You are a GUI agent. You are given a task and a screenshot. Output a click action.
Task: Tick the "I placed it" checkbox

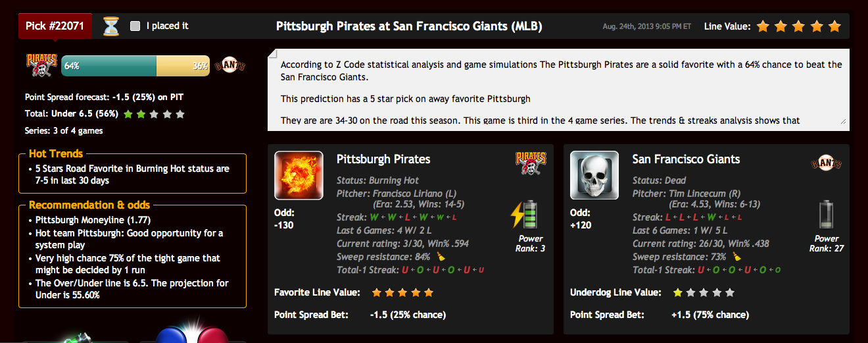pos(135,26)
